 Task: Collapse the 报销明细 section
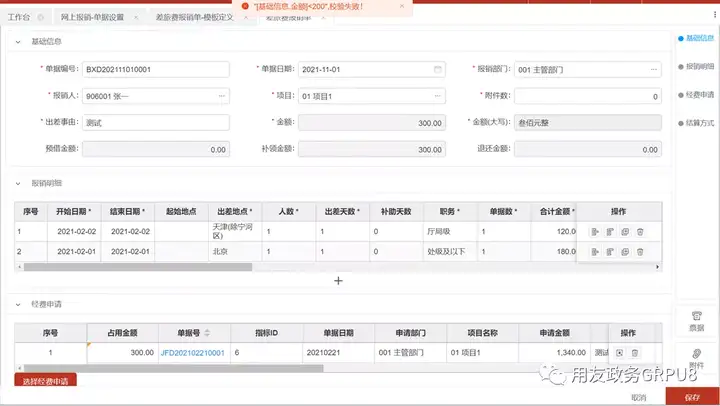[18, 183]
